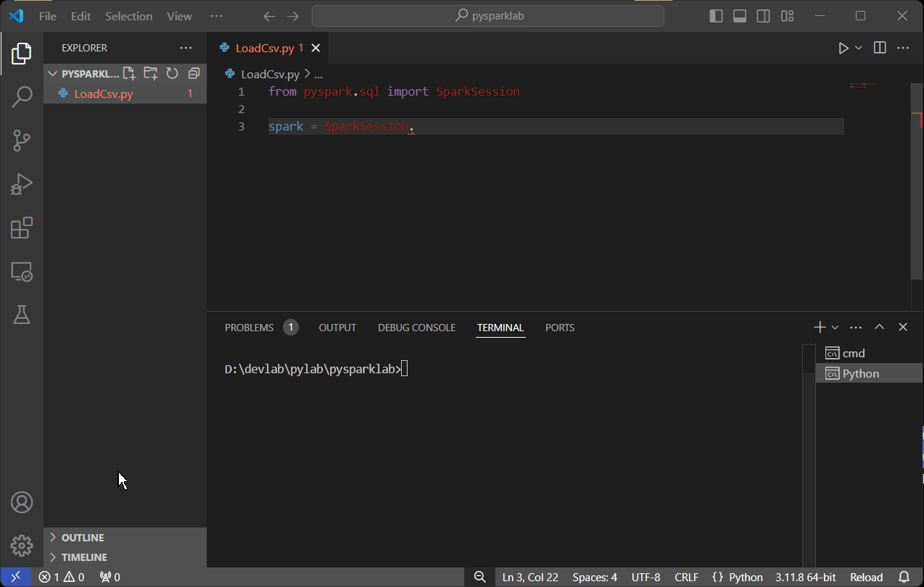Toggle the bottom Panel layout button
The height and width of the screenshot is (587, 924).
[x=740, y=16]
